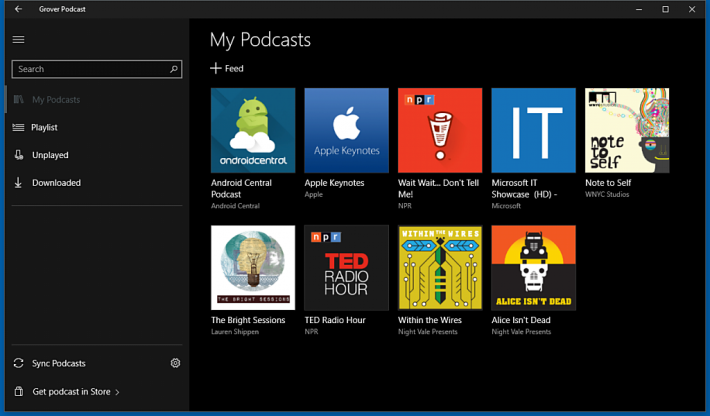Select My Podcasts in sidebar

point(56,100)
